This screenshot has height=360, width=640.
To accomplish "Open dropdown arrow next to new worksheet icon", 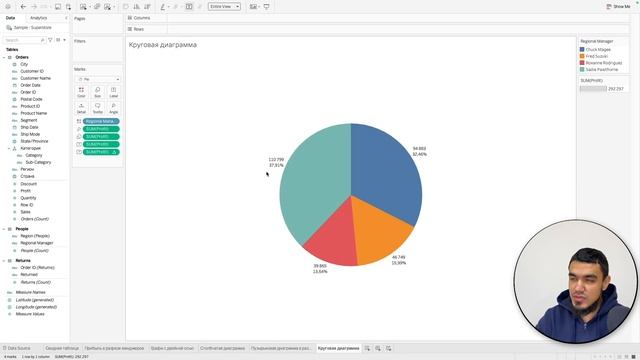I will click(x=89, y=7).
